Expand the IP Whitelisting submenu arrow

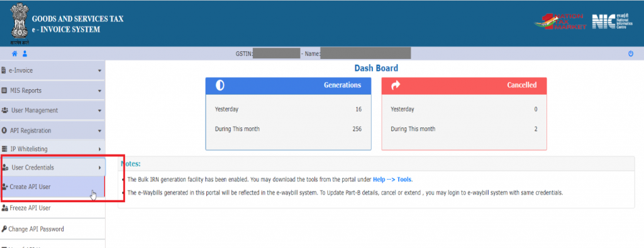(x=100, y=149)
